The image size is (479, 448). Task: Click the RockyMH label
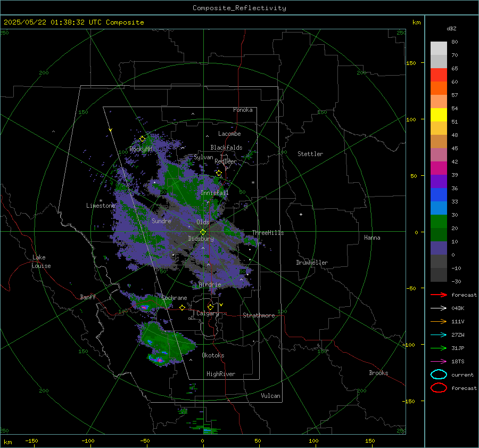coord(141,149)
